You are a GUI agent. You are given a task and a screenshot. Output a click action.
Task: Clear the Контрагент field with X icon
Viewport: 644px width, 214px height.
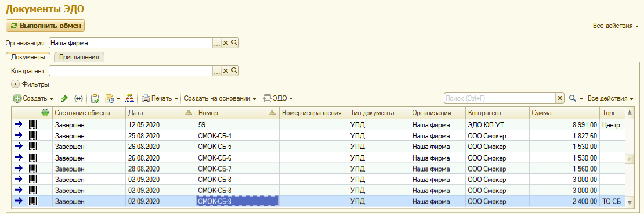point(226,71)
